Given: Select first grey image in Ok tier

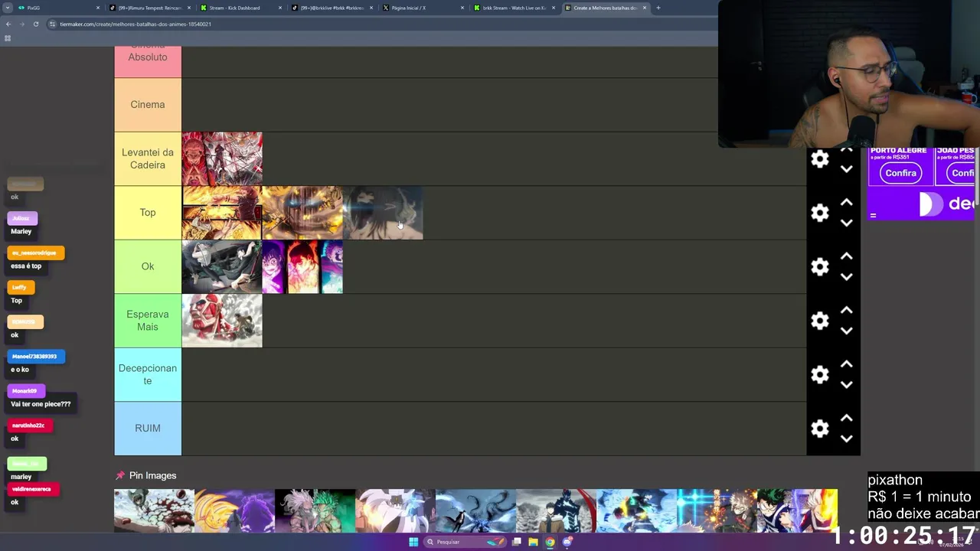Looking at the screenshot, I should tap(222, 266).
